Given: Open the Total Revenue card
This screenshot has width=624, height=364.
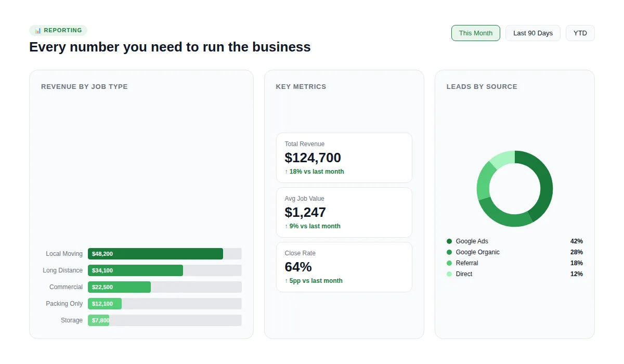Looking at the screenshot, I should [x=344, y=158].
